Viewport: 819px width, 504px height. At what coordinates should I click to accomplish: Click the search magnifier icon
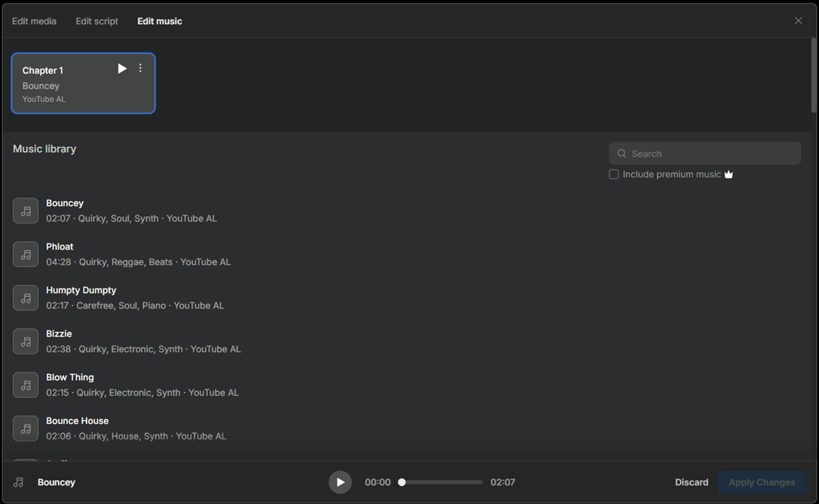click(x=622, y=153)
